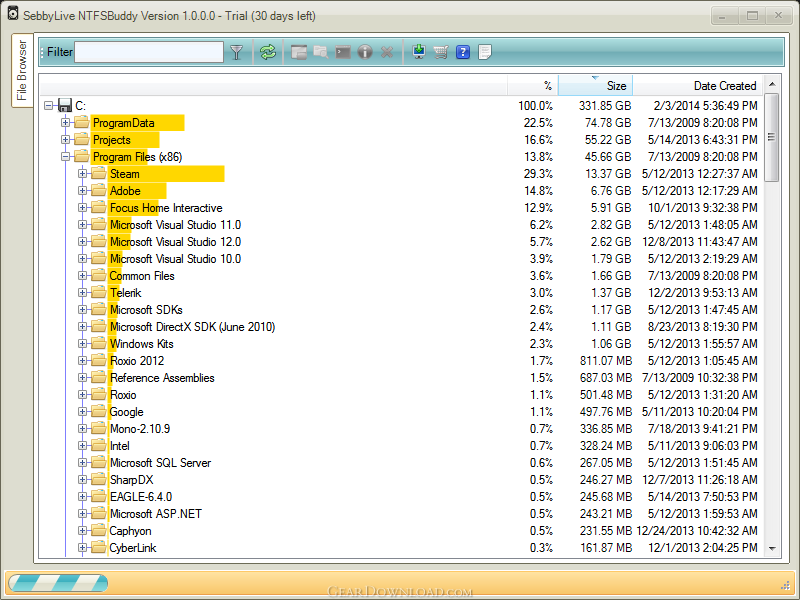800x600 pixels.
Task: Expand the Steam folder node
Action: (82, 173)
